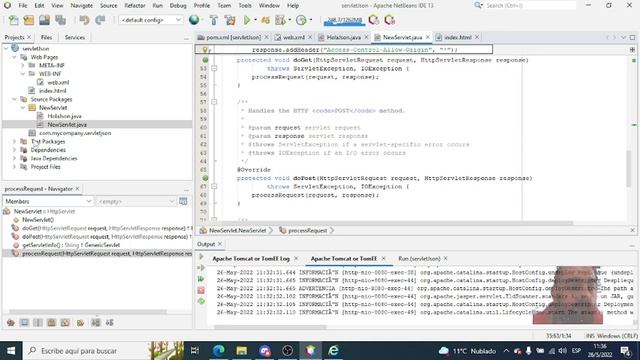Viewport: 640px width, 360px height.
Task: Open the pom.xml [servletJson] editor tab
Action: pos(233,37)
